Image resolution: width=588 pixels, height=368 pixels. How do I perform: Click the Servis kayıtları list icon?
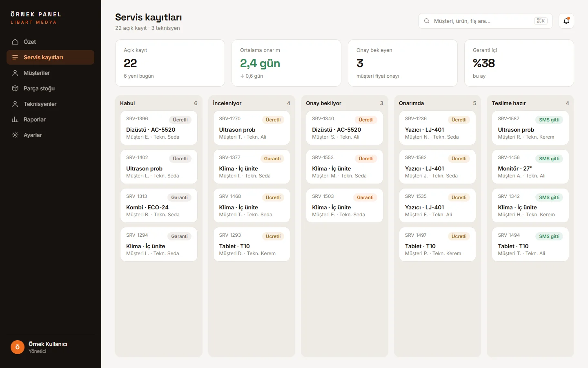point(15,57)
